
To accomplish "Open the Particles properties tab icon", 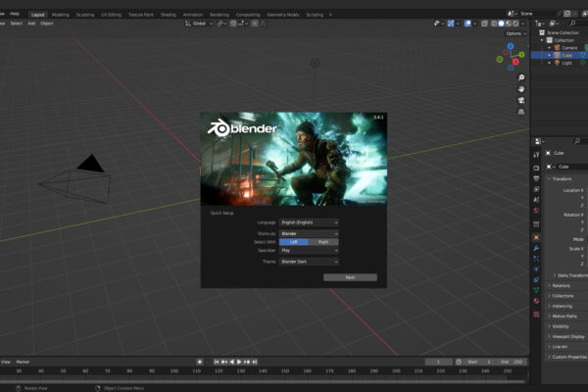I will (x=536, y=259).
